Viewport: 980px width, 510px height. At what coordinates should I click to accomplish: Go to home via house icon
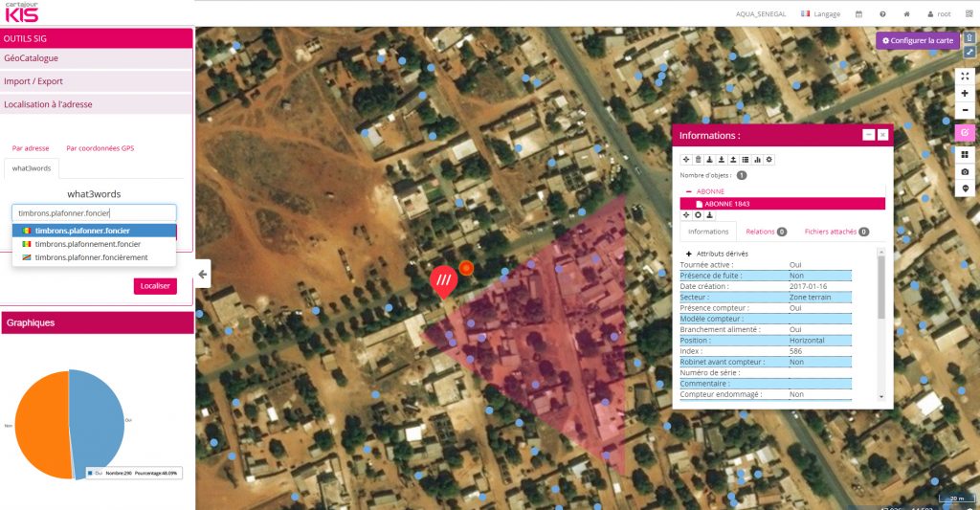tap(906, 14)
